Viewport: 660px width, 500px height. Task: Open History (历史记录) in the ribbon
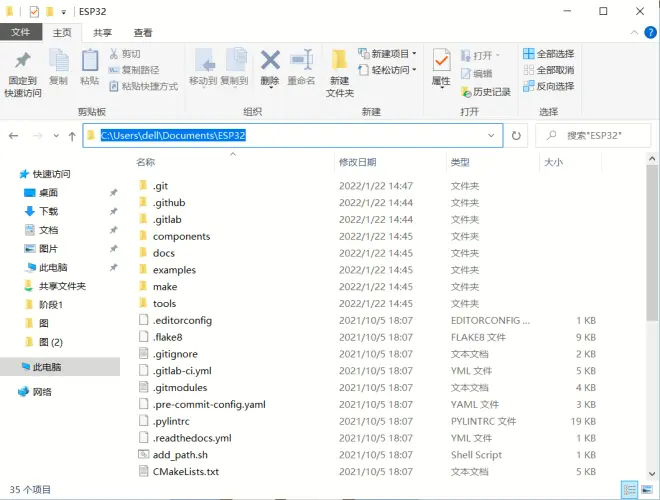[x=486, y=92]
